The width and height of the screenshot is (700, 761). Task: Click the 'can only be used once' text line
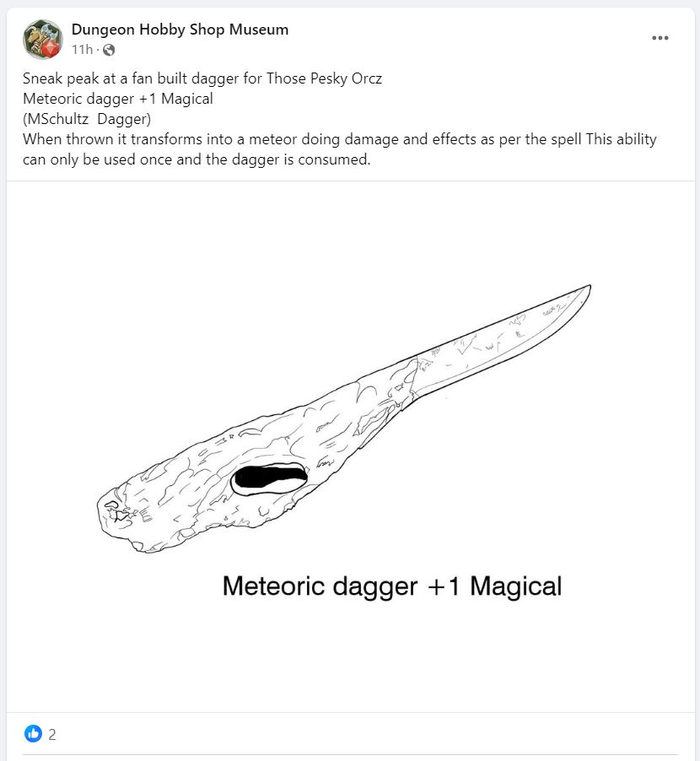[x=197, y=159]
